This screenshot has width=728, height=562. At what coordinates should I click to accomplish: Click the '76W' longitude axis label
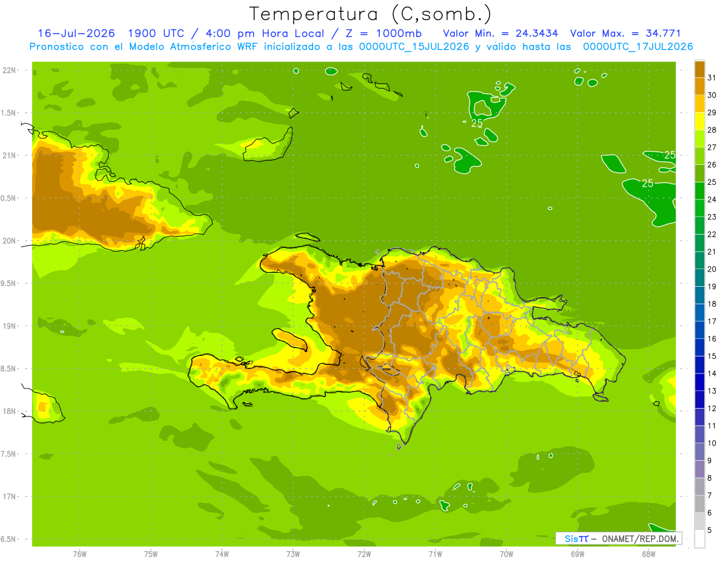[x=79, y=554]
